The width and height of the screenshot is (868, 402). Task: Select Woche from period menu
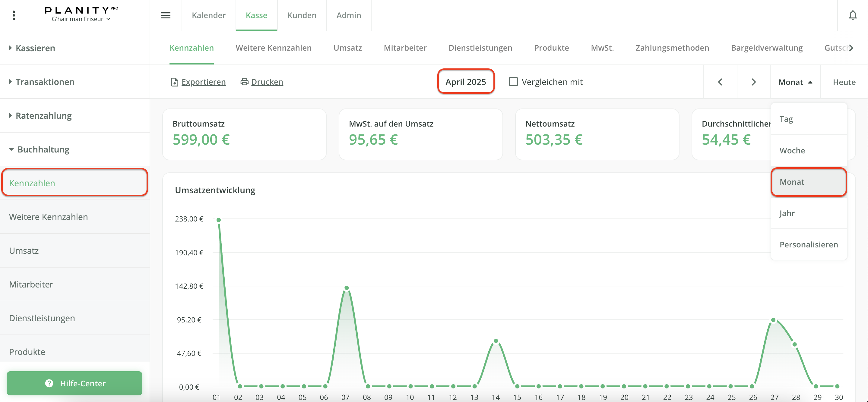(x=792, y=150)
